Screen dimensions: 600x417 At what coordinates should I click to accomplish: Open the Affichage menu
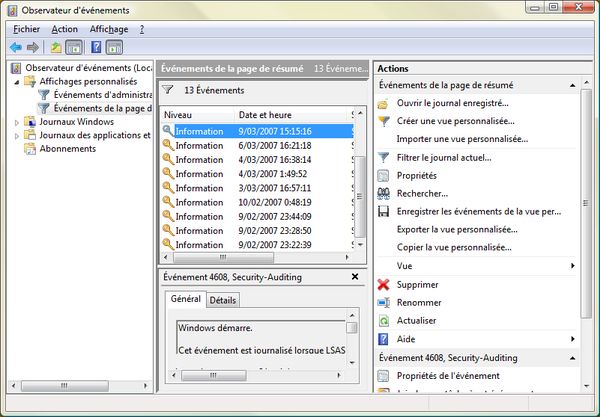pos(108,29)
